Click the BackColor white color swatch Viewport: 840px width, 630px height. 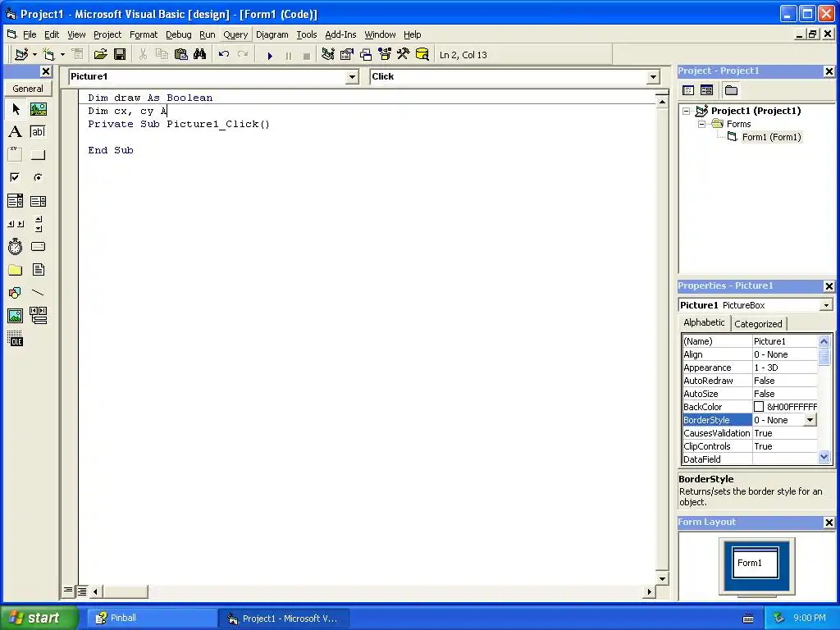click(759, 407)
